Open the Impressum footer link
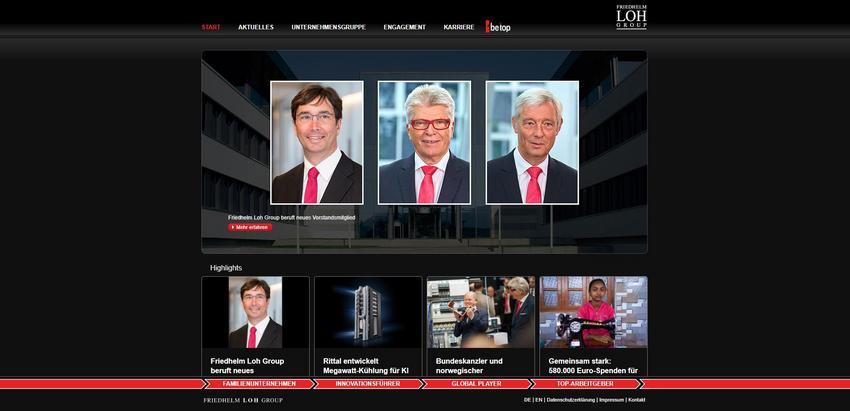850x411 pixels. 611,400
